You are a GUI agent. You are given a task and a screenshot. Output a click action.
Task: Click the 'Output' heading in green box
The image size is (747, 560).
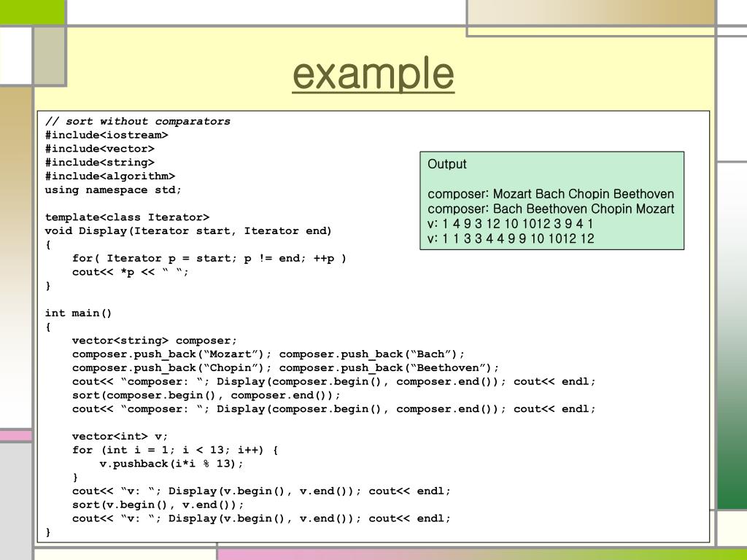click(447, 164)
